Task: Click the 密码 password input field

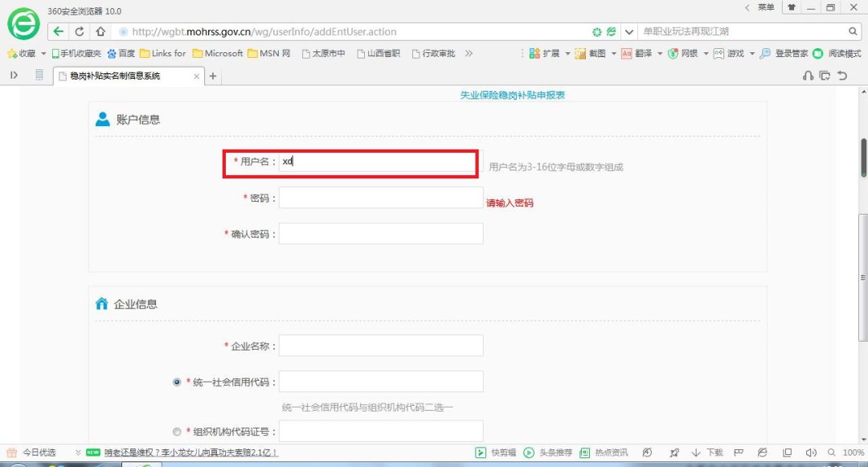Action: 381,198
